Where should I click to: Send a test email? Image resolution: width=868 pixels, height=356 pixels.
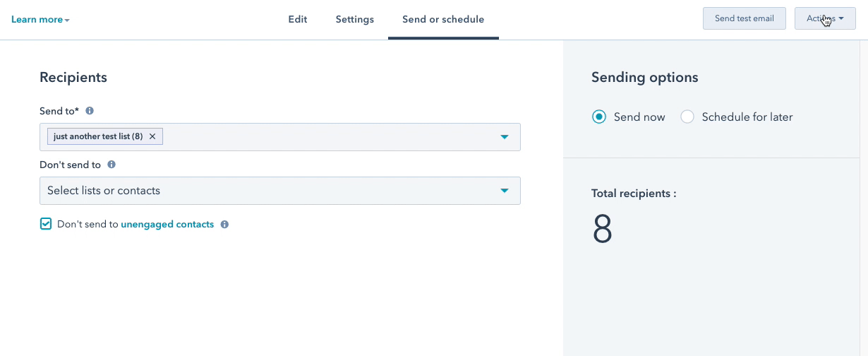745,19
